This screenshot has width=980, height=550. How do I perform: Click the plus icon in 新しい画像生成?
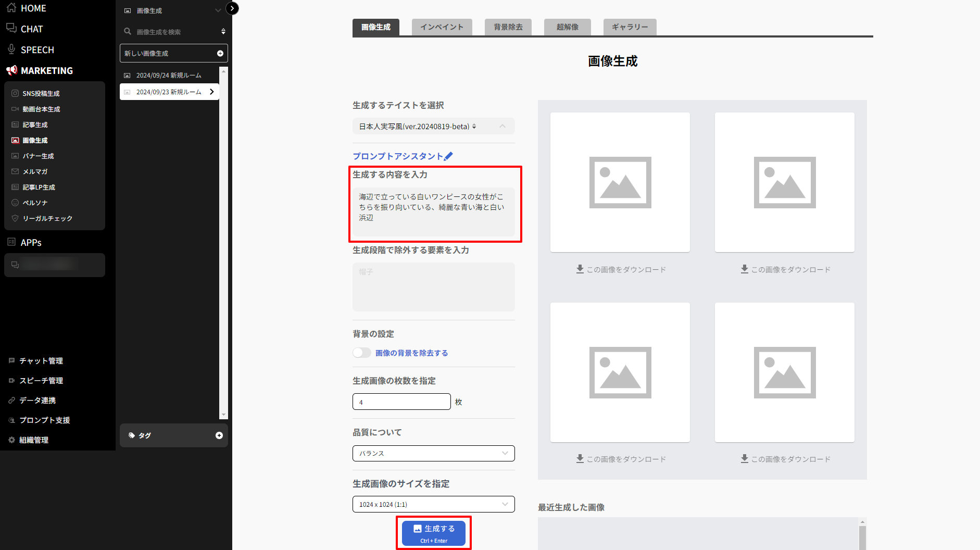point(220,54)
